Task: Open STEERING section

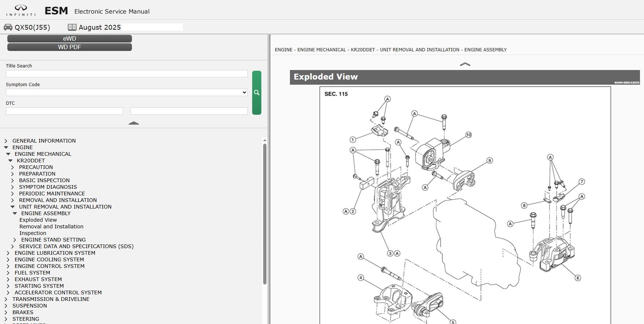Action: tap(26, 319)
